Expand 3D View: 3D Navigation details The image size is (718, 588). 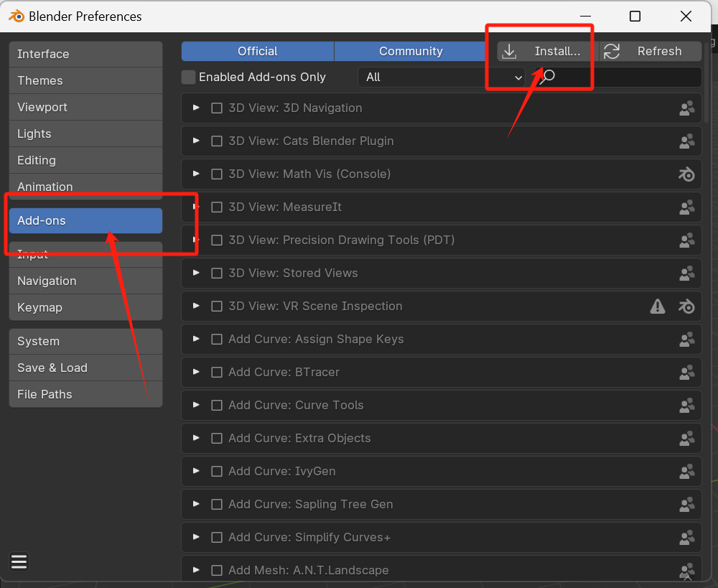click(x=196, y=108)
